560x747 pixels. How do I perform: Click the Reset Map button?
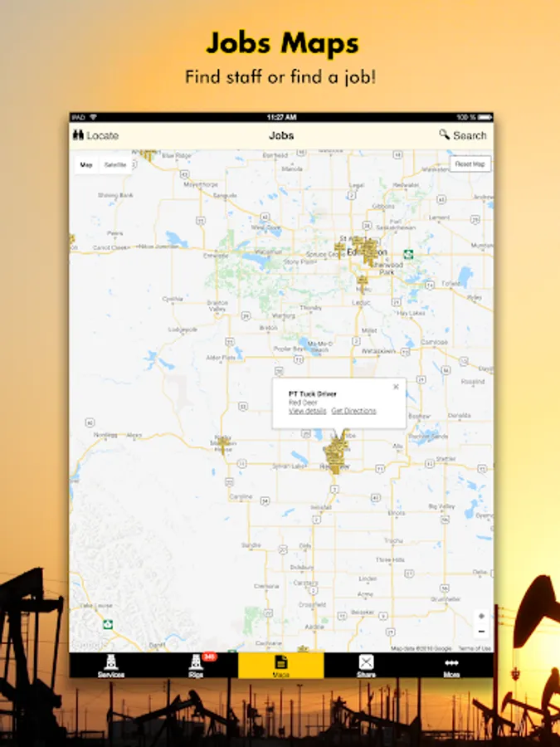(470, 164)
